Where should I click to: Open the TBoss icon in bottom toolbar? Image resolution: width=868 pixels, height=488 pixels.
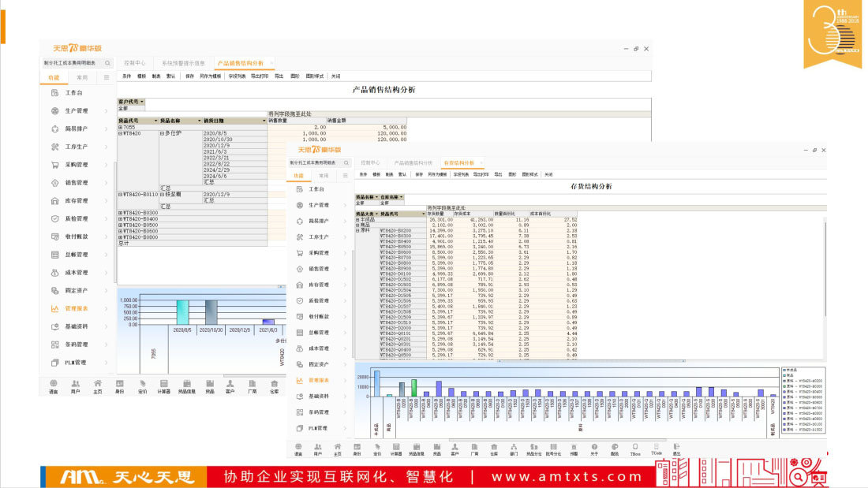tap(635, 449)
